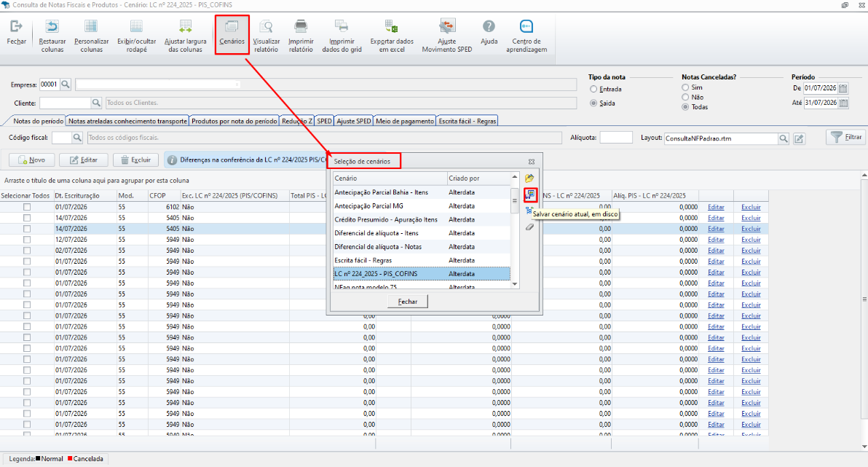Click the Código fiscal search magnifier

pyautogui.click(x=77, y=138)
